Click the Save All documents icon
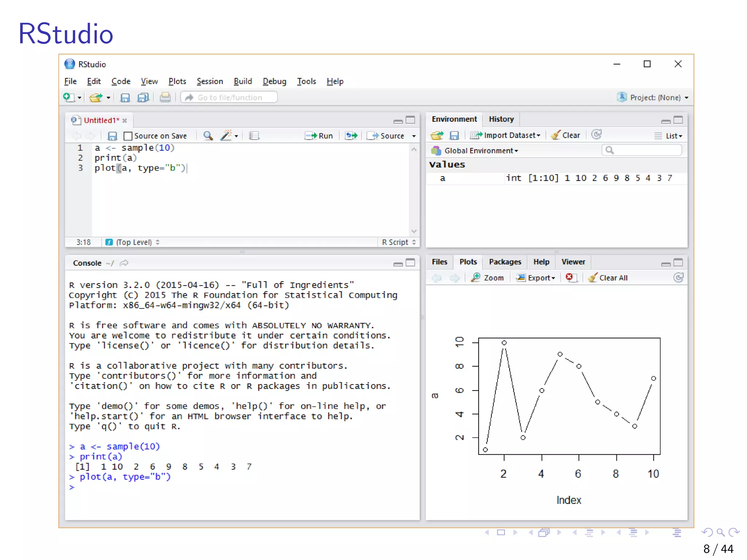The image size is (747, 560). (143, 97)
